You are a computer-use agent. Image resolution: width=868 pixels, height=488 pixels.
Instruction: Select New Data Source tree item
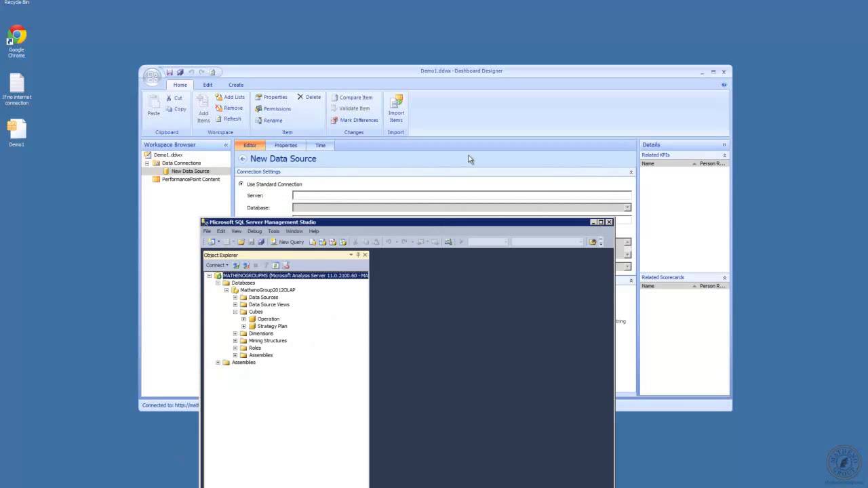click(190, 171)
